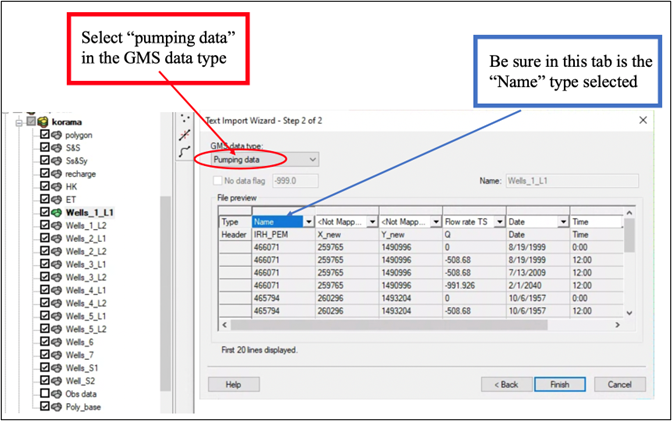Click the 7/13/2009 date cell

pos(538,273)
